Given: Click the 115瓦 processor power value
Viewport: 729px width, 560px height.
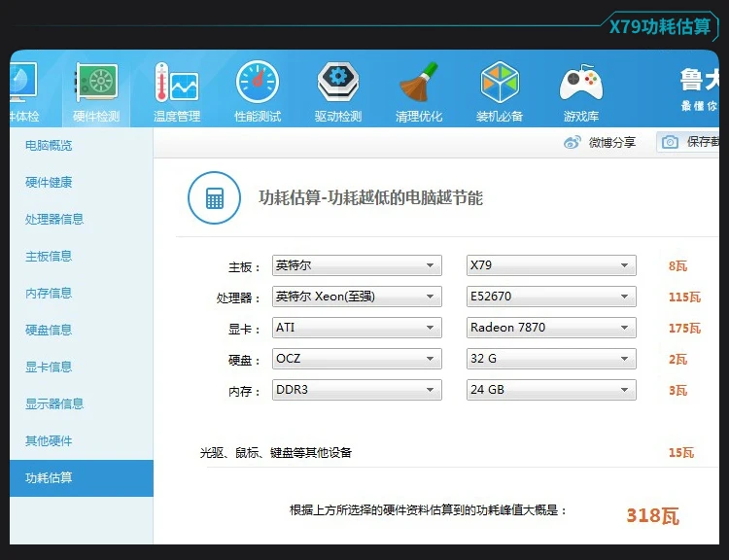Looking at the screenshot, I should 684,297.
